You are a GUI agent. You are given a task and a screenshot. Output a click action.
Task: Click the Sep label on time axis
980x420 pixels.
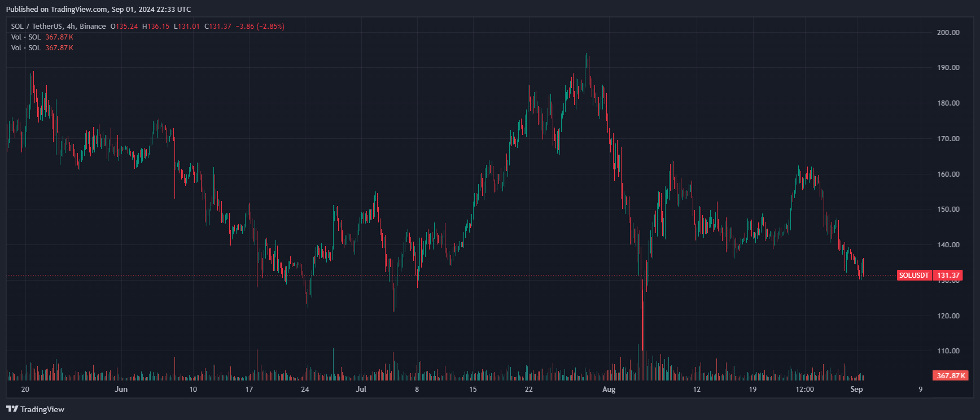pos(856,390)
